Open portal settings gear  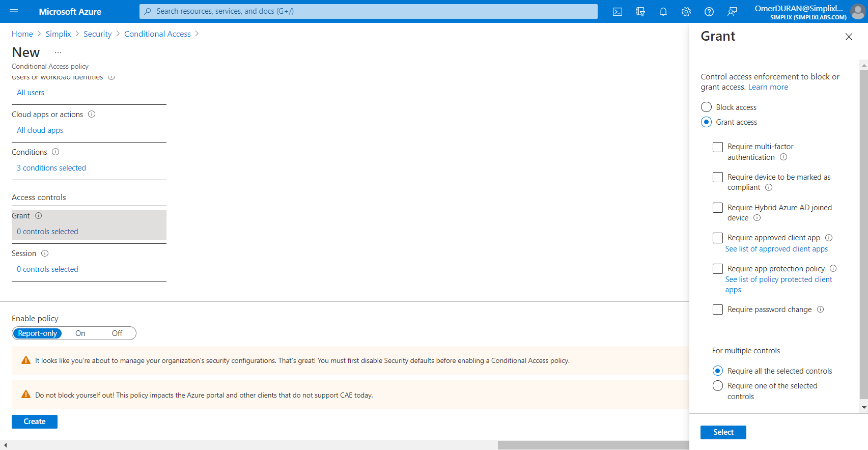click(686, 12)
